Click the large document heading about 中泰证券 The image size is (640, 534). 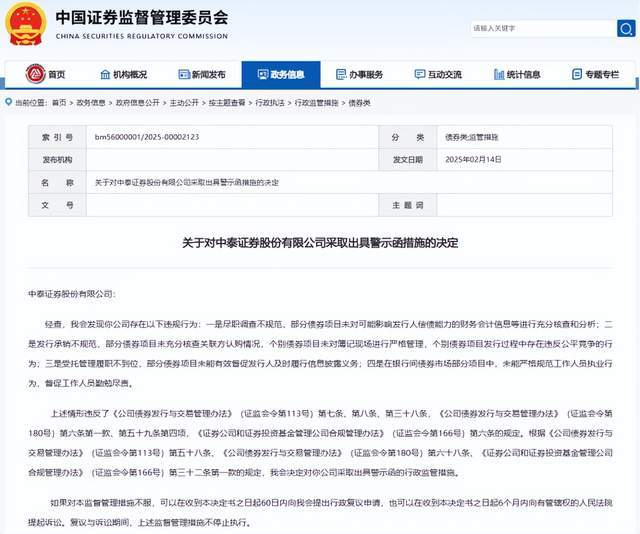320,243
